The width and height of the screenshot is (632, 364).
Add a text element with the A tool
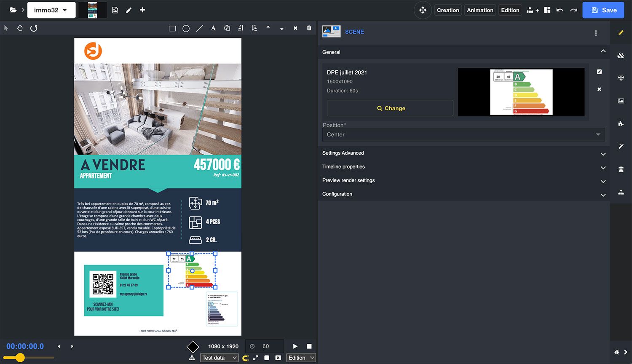pyautogui.click(x=213, y=28)
